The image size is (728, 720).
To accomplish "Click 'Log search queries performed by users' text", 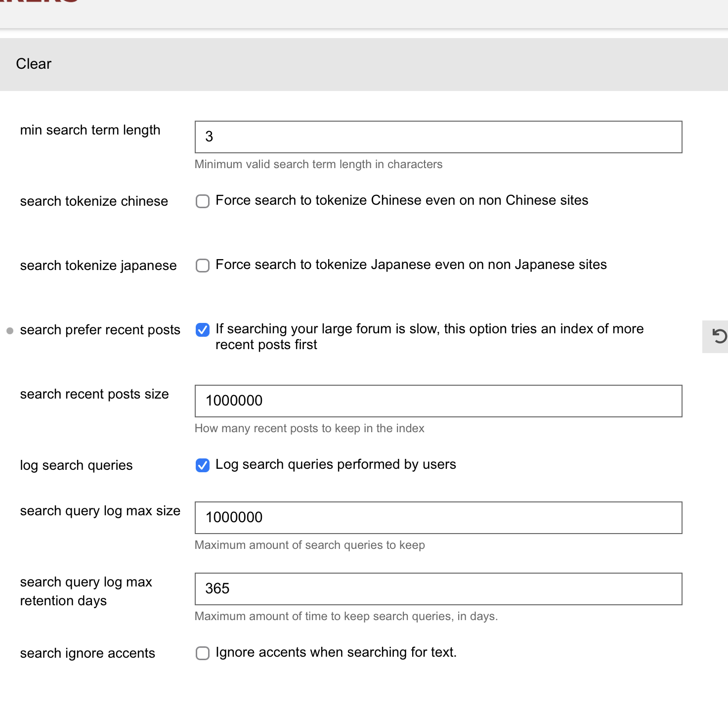I will (x=336, y=464).
